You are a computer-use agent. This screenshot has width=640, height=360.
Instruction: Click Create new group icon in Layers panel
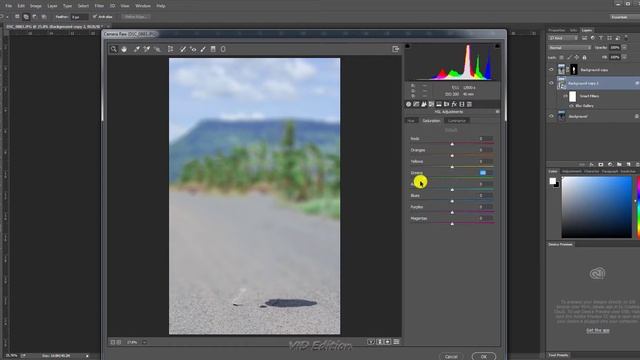(x=619, y=164)
